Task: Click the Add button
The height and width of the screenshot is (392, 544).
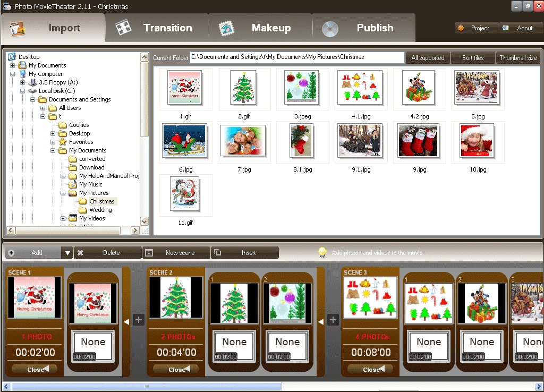Action: [33, 253]
